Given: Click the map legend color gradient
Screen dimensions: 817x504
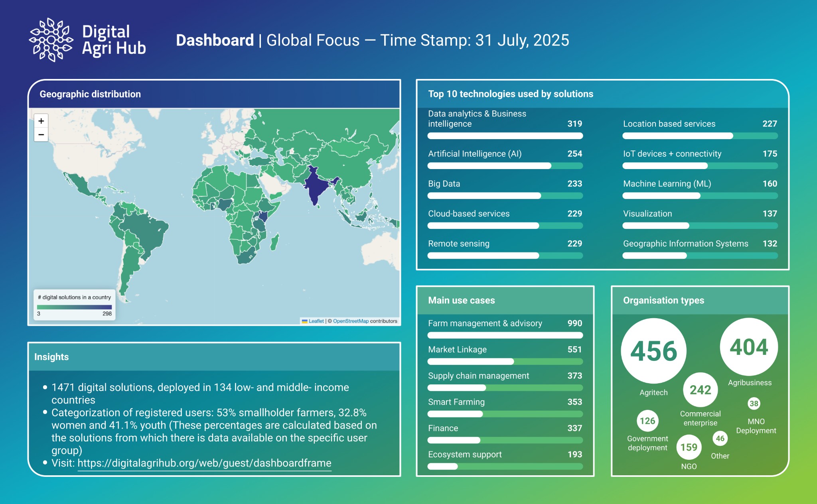Looking at the screenshot, I should tap(74, 307).
